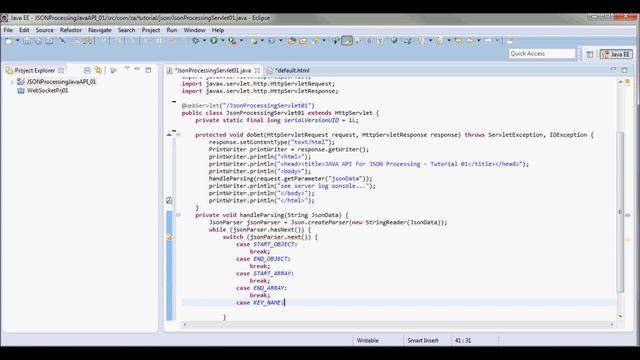
Task: Click the Open Task toolbar icon
Action: tap(303, 41)
